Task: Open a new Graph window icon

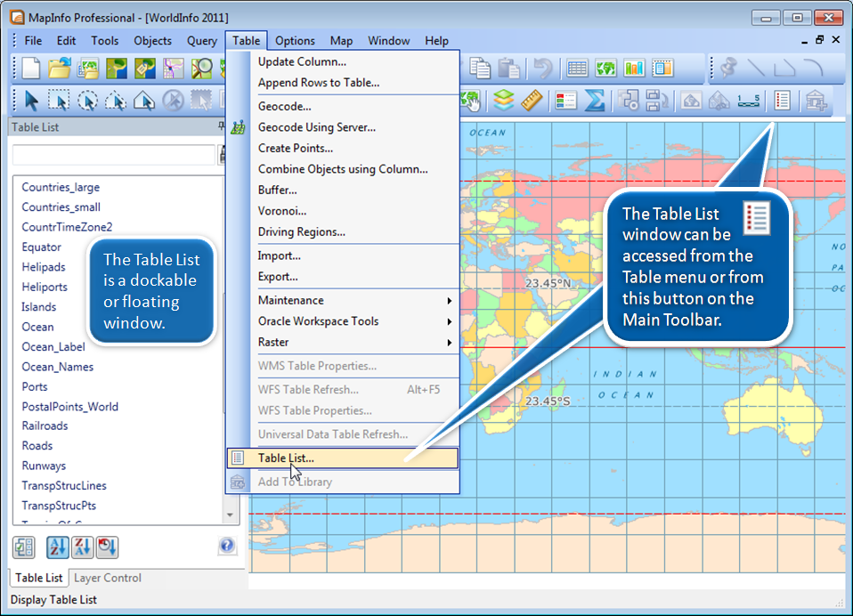Action: point(634,68)
